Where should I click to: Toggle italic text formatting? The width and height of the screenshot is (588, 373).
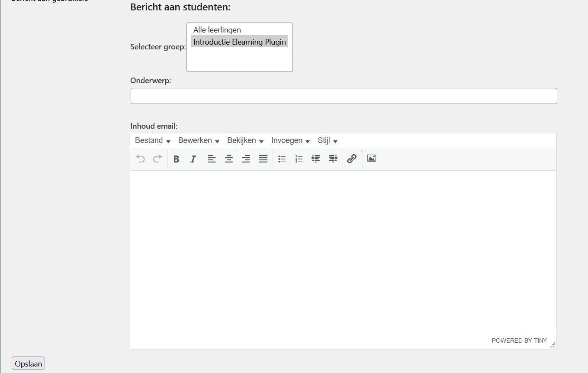193,159
